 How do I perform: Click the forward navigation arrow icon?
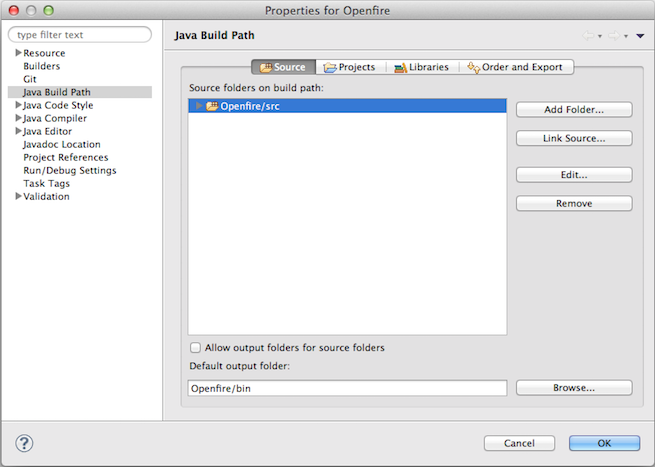[614, 36]
